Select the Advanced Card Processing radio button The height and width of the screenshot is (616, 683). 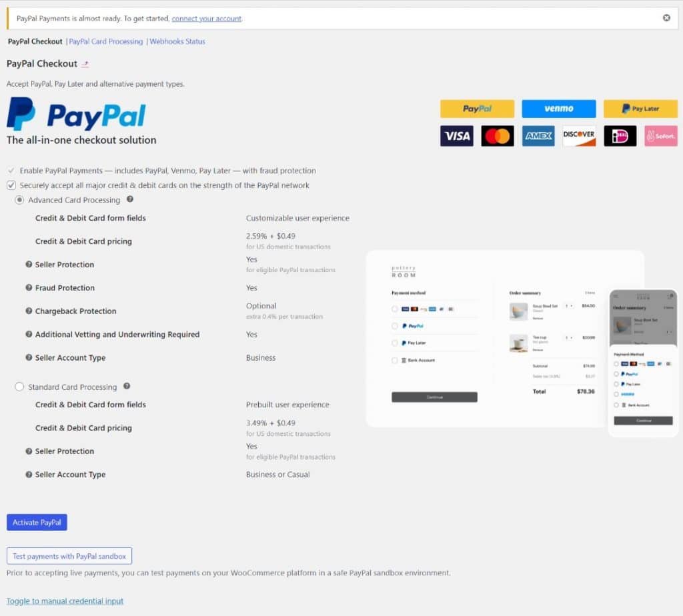pyautogui.click(x=19, y=200)
